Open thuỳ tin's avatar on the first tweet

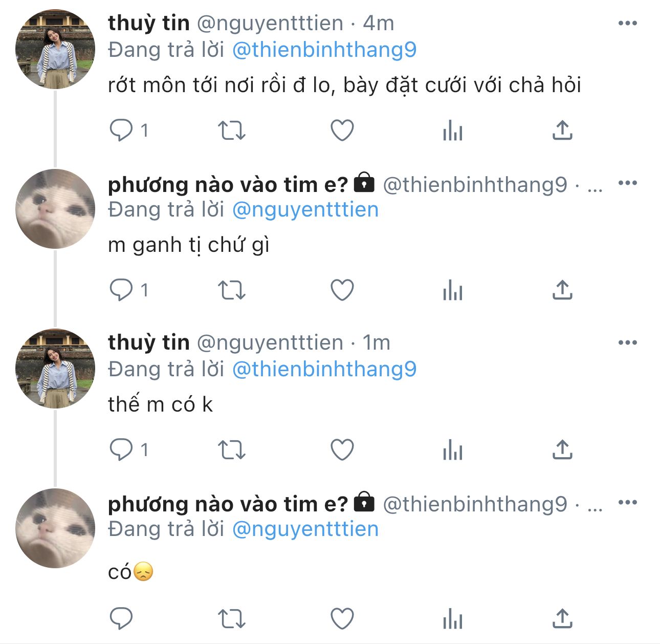pyautogui.click(x=55, y=49)
